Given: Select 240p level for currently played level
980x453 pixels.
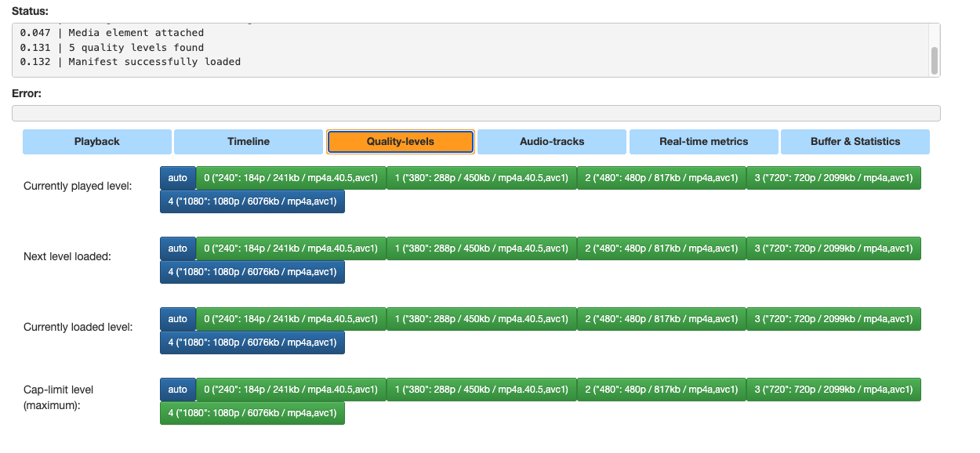Looking at the screenshot, I should [x=291, y=178].
